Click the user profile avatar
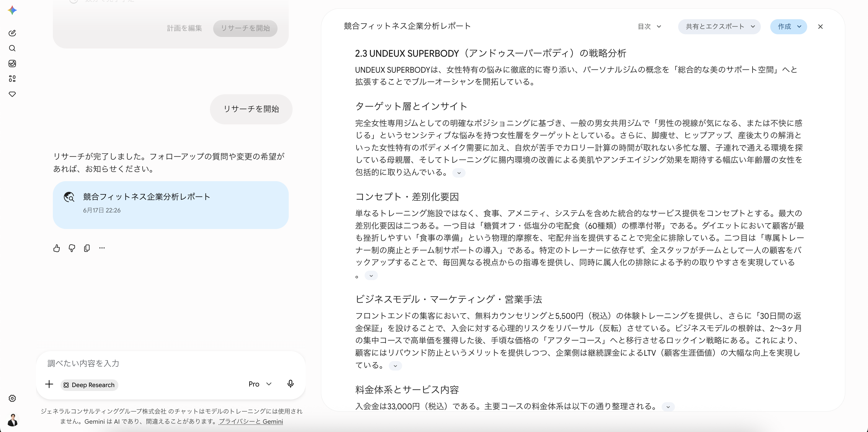 click(x=12, y=420)
